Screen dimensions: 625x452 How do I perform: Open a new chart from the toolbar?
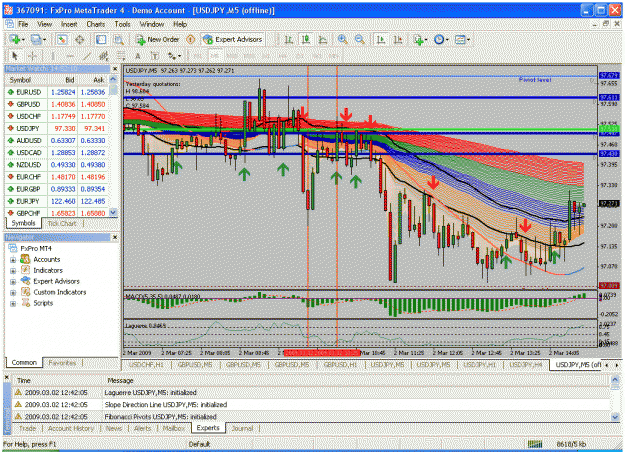point(15,39)
